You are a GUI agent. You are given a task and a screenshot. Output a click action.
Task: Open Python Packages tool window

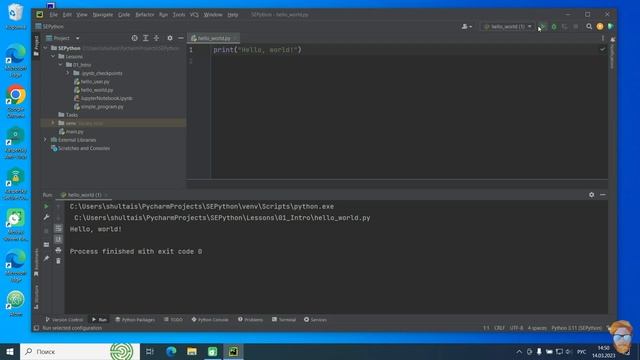click(x=135, y=320)
